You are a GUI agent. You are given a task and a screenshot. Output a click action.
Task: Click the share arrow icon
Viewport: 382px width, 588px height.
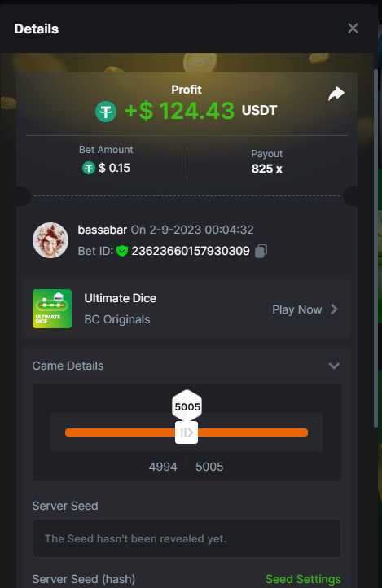[336, 94]
